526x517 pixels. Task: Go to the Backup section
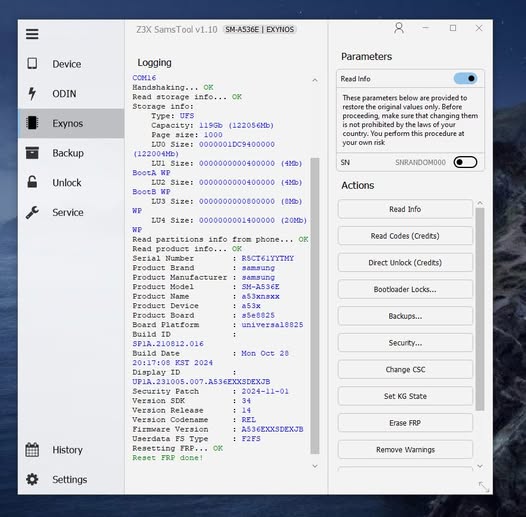point(71,153)
